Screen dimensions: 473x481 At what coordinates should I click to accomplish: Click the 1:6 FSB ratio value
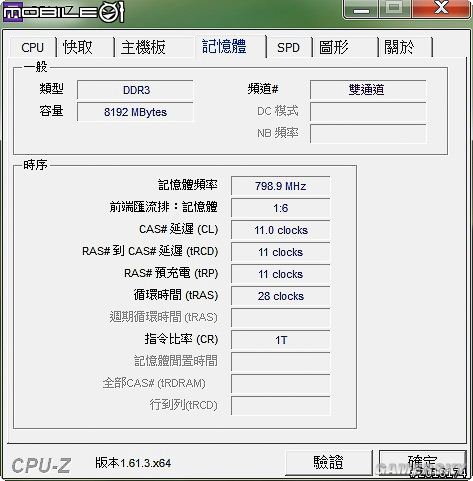pos(281,208)
